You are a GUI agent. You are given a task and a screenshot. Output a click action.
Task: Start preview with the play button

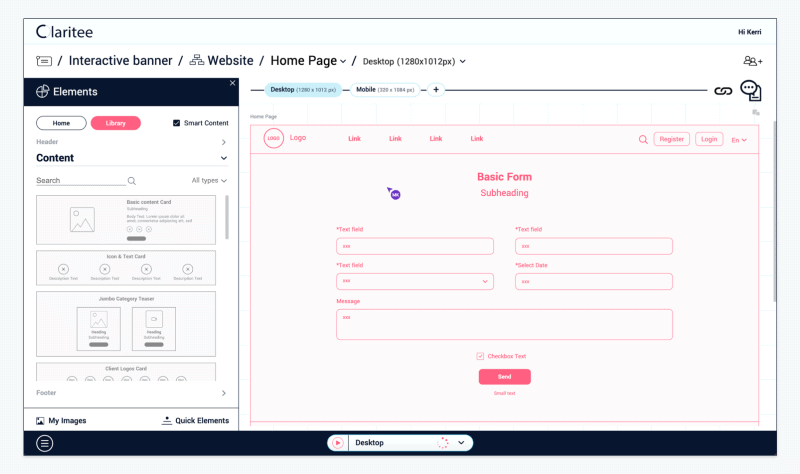point(338,443)
